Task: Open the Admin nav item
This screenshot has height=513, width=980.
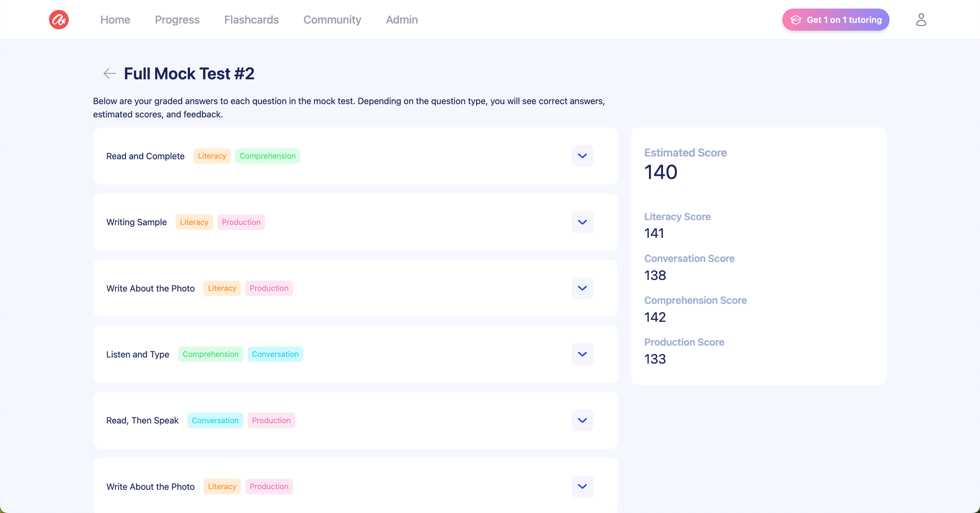Action: pyautogui.click(x=402, y=20)
